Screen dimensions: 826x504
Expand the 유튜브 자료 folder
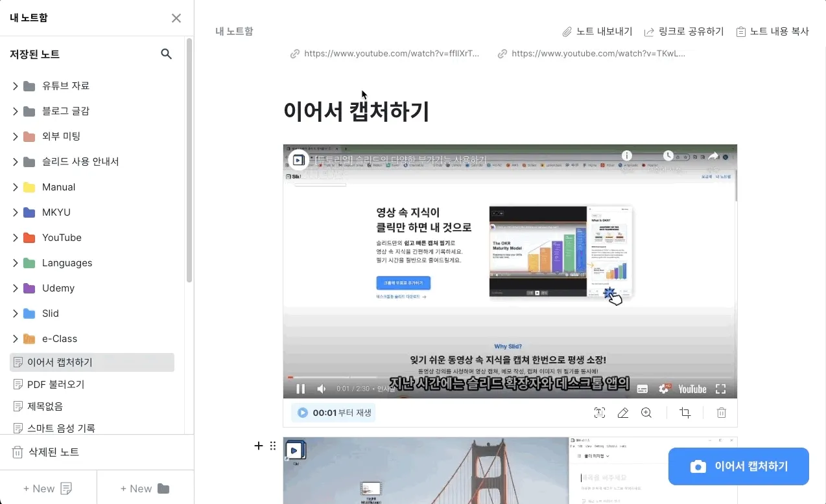(15, 86)
